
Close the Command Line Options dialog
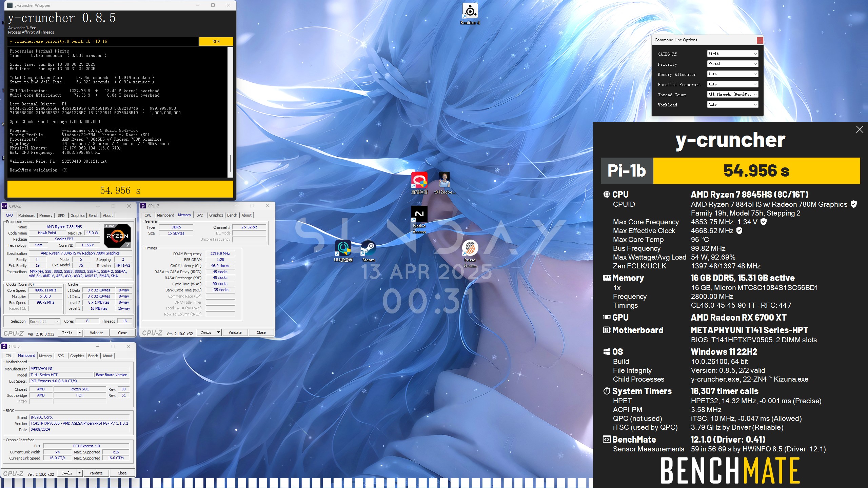pyautogui.click(x=760, y=40)
